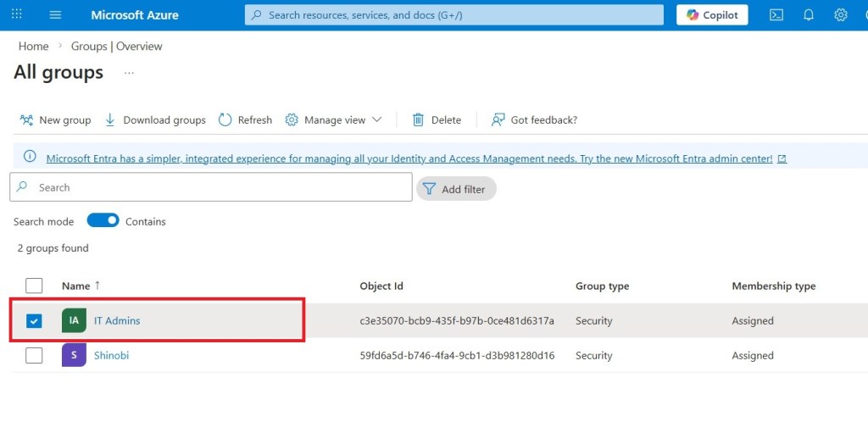This screenshot has height=433, width=868.
Task: Click the IT Admins group avatar
Action: pos(74,320)
